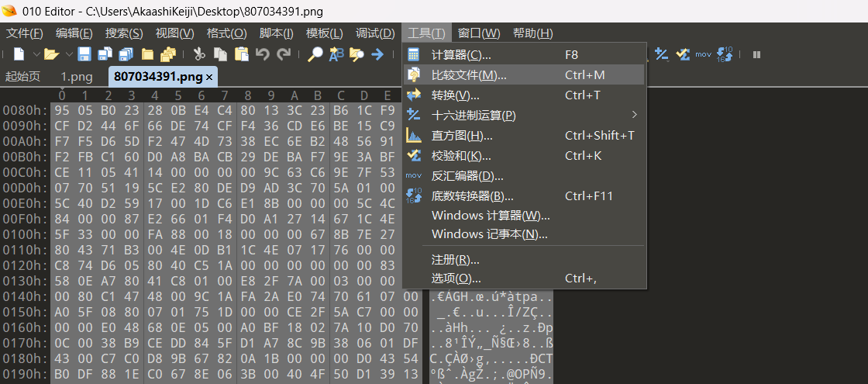Expand the New file dropdown arrow

click(x=36, y=54)
